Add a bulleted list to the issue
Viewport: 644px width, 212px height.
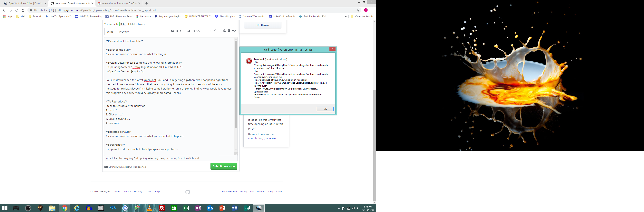pos(207,31)
